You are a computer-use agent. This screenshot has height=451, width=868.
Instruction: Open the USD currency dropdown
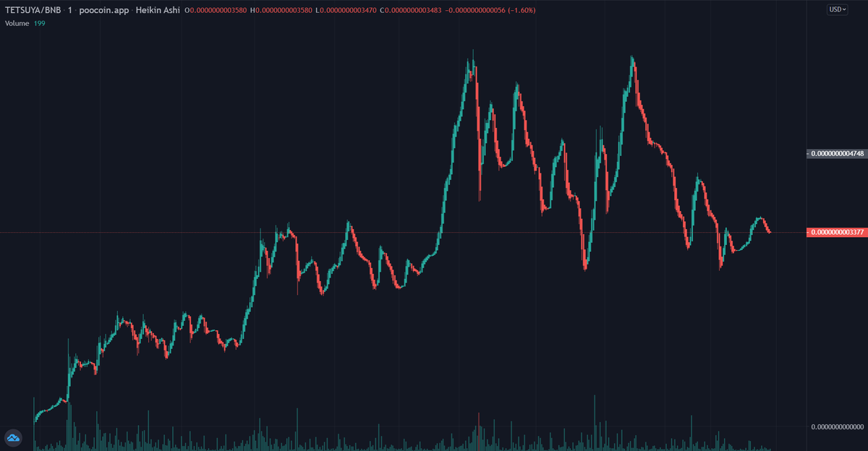pyautogui.click(x=838, y=9)
